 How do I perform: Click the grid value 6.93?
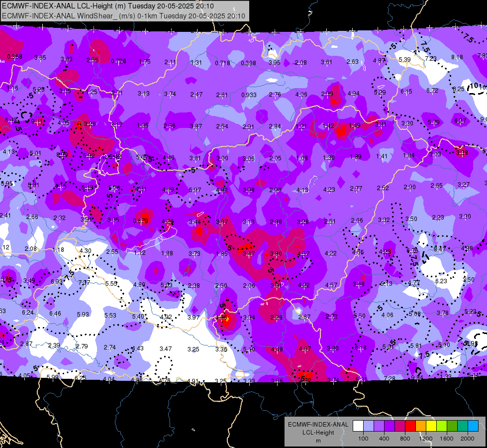[57, 281]
